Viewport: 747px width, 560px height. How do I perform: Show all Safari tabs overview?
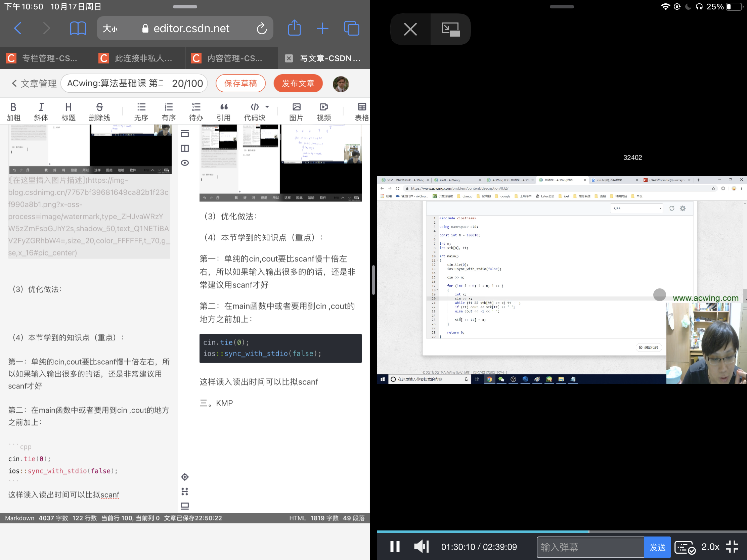click(352, 28)
